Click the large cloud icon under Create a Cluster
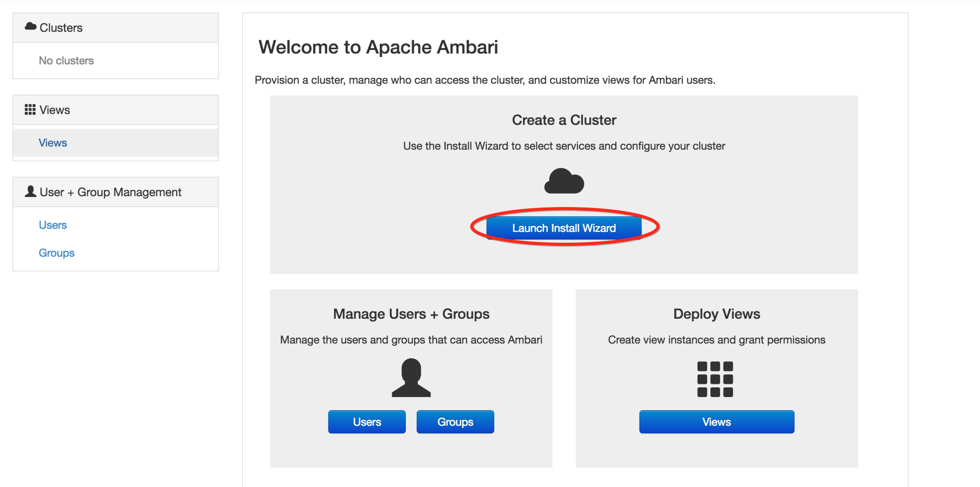Screen dimensions: 980x487 (x=564, y=181)
